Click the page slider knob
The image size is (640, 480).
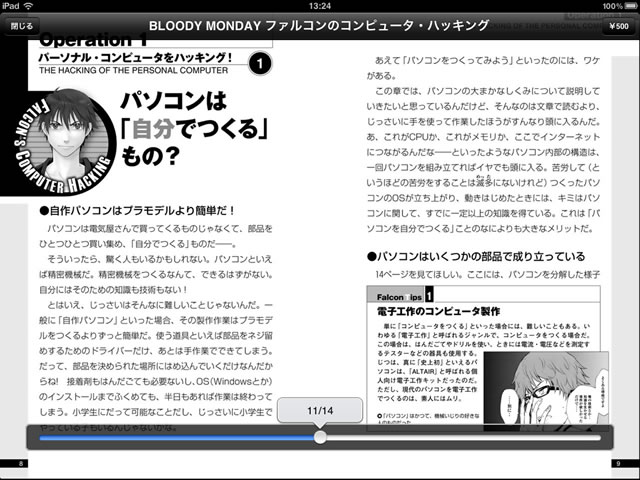(320, 437)
